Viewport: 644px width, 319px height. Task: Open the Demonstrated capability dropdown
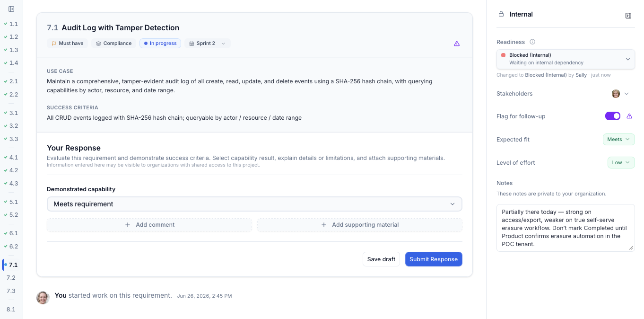click(x=254, y=204)
